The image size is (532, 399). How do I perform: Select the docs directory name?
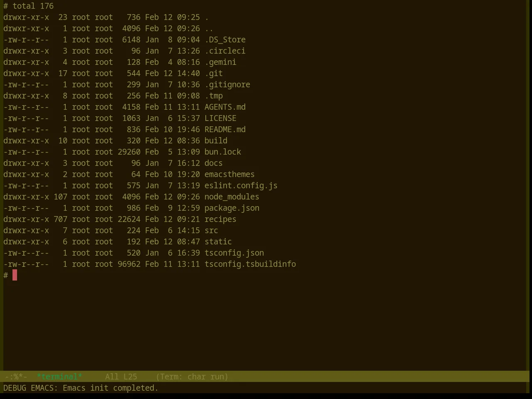click(214, 163)
